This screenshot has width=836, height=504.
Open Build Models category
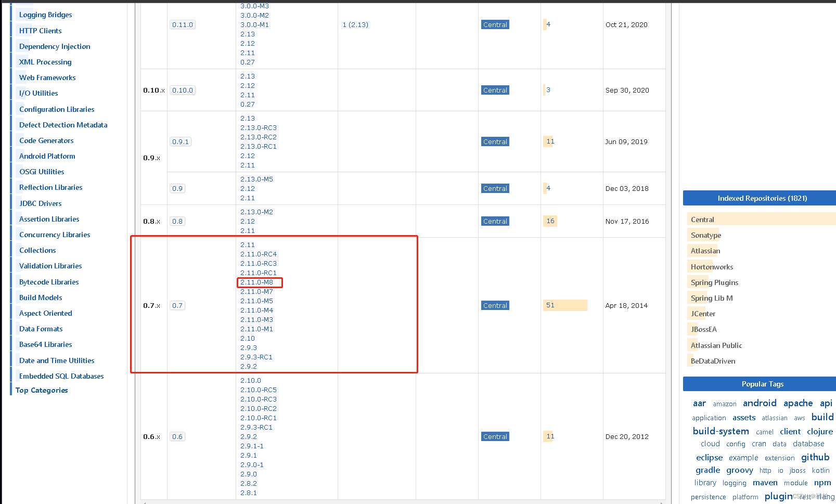pos(41,298)
